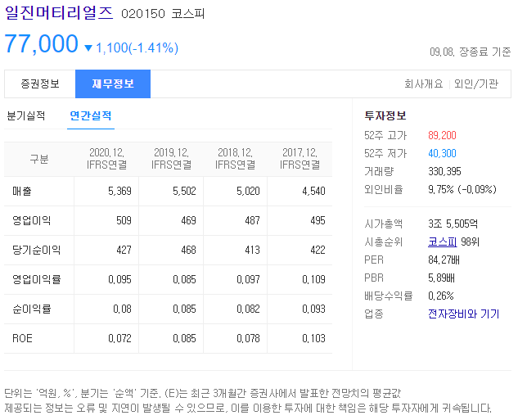518x420 pixels.
Task: Click the 2018 ROE value 0.078
Action: (x=248, y=338)
